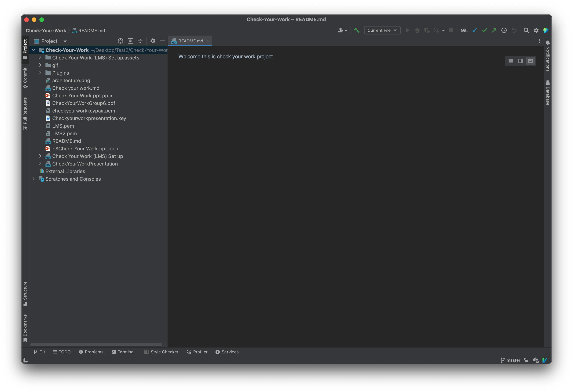This screenshot has height=392, width=573.
Task: Open the Problems tool window tab
Action: tap(91, 352)
